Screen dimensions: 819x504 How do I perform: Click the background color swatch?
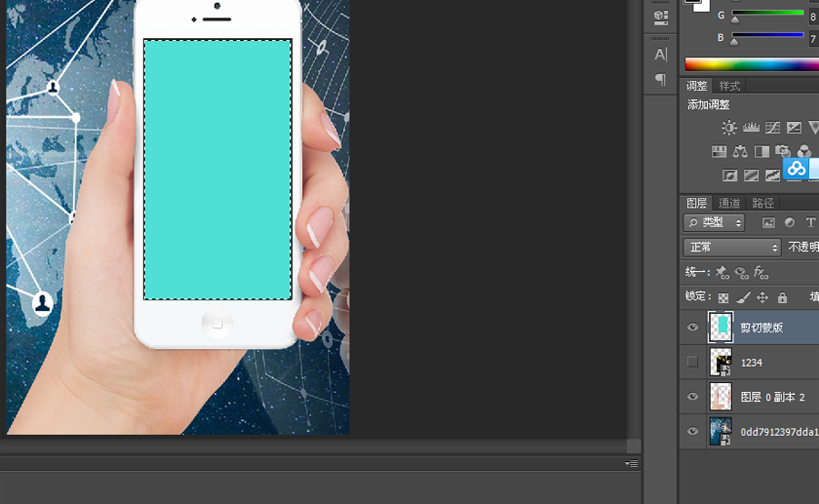pyautogui.click(x=704, y=6)
